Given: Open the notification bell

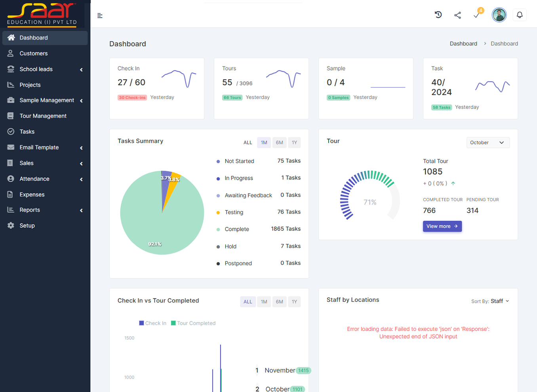Looking at the screenshot, I should 520,15.
